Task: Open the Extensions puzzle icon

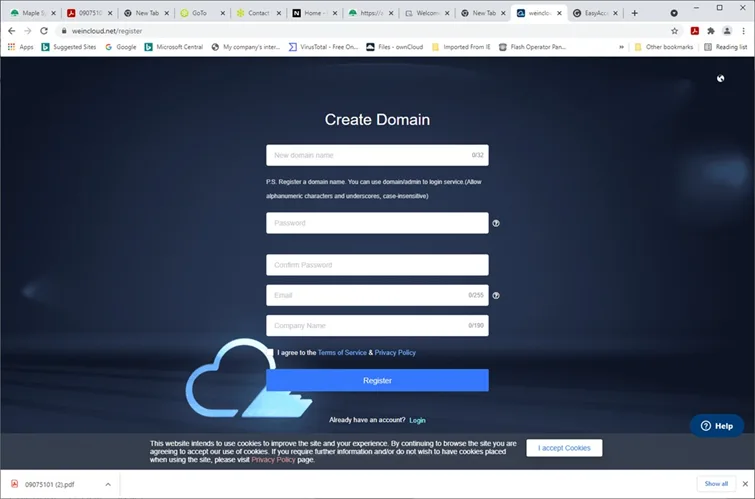Action: click(711, 31)
